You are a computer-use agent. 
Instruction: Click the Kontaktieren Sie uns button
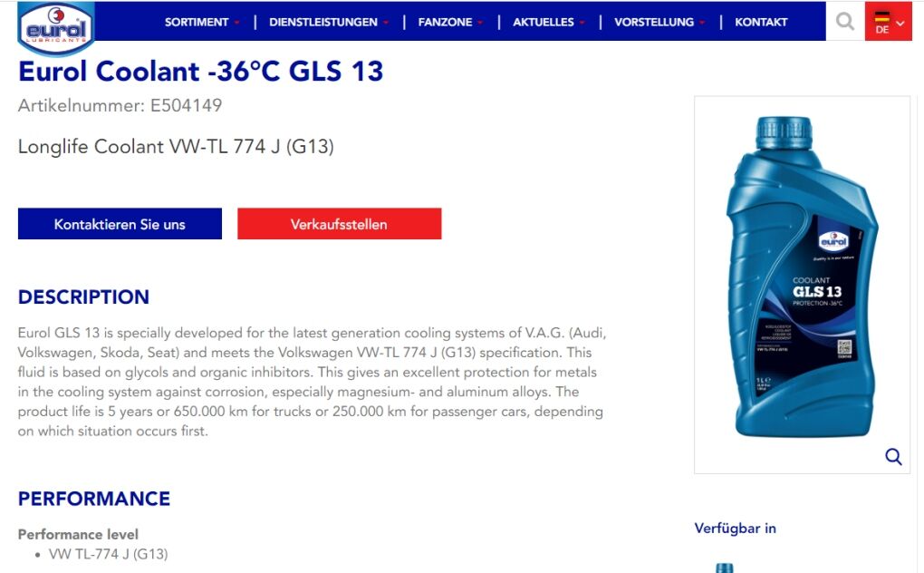(120, 223)
